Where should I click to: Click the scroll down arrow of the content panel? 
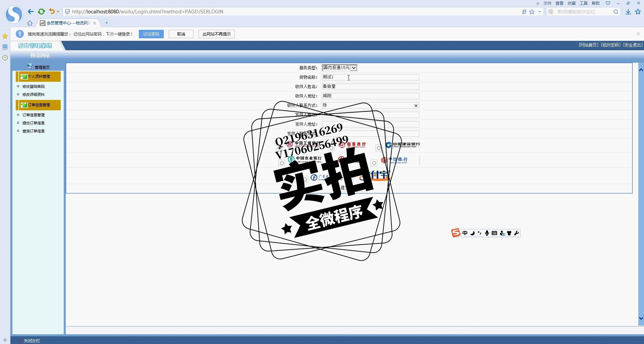tap(641, 319)
